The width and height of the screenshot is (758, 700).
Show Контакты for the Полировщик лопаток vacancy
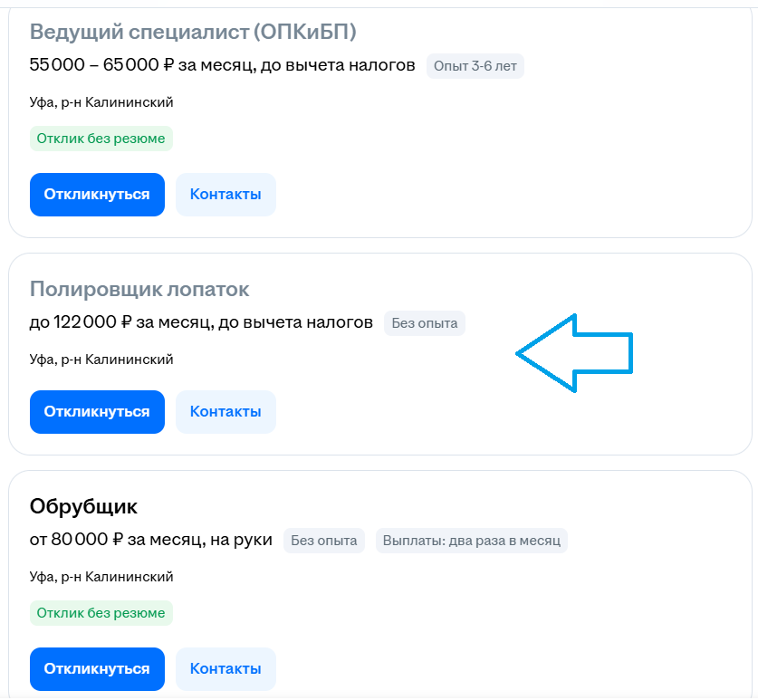(x=225, y=412)
